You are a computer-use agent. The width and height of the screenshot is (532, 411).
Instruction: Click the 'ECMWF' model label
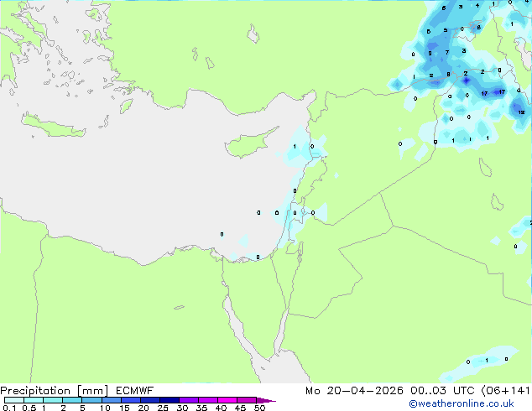[135, 391]
